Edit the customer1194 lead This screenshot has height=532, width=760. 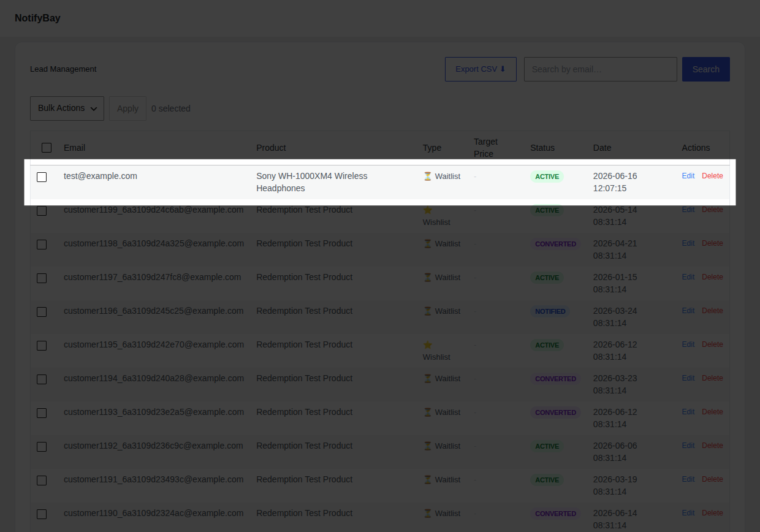point(688,378)
